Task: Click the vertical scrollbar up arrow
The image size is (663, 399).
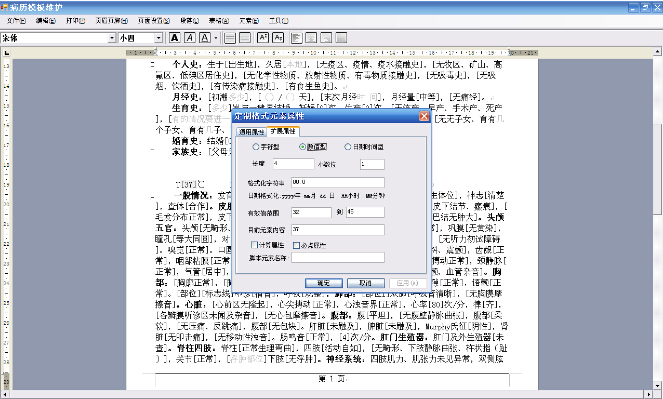Action: [x=658, y=52]
